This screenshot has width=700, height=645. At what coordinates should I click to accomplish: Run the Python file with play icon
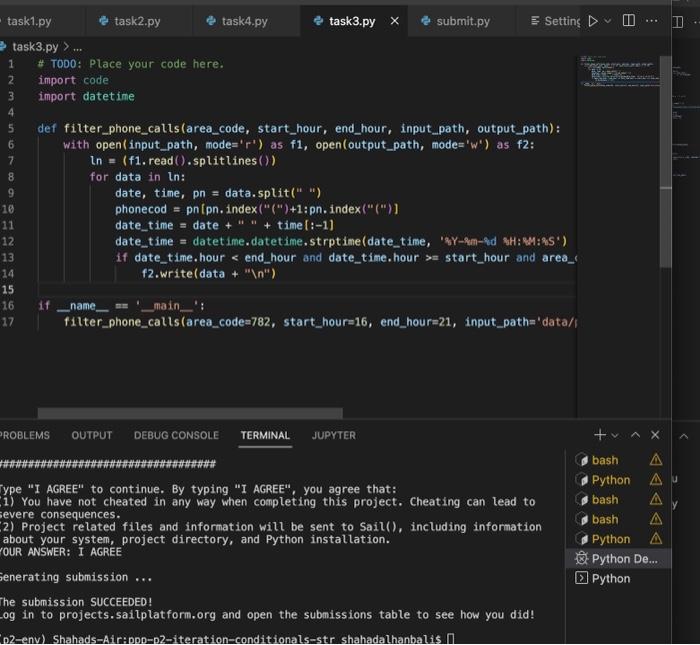pos(593,21)
